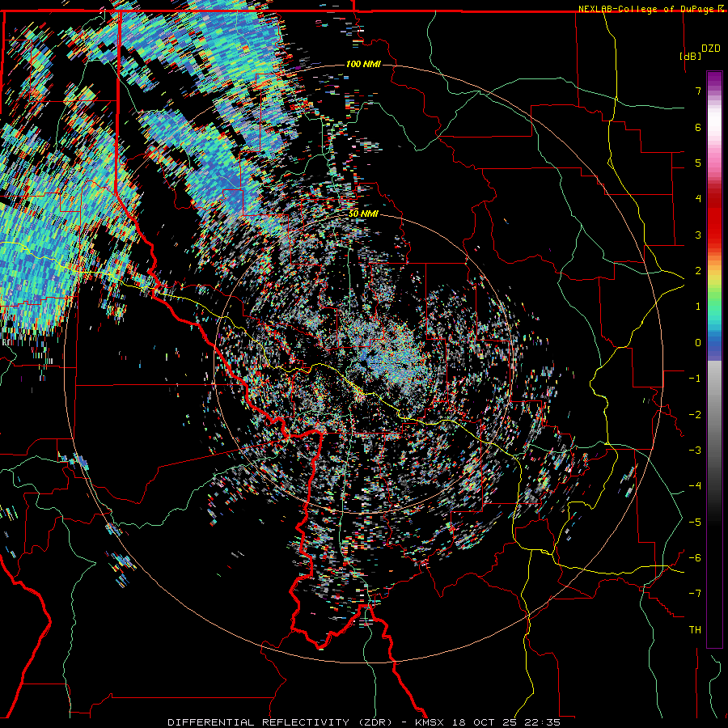
Task: Click the DZD legend title
Action: [x=711, y=49]
